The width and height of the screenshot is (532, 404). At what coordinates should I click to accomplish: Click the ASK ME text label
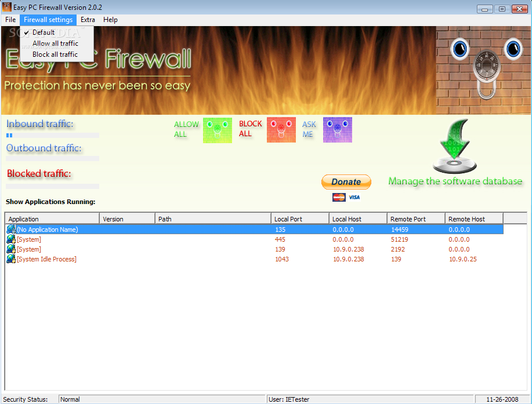(309, 129)
